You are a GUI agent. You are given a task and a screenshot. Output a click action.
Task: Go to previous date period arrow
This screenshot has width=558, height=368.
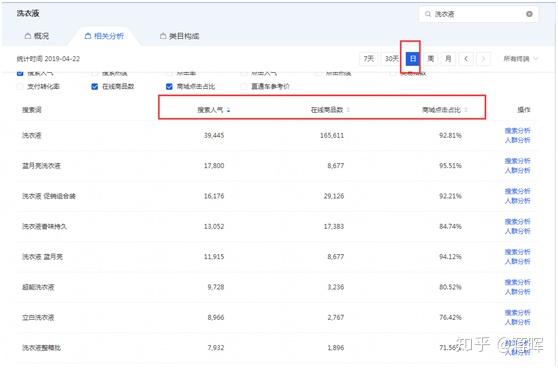[466, 59]
